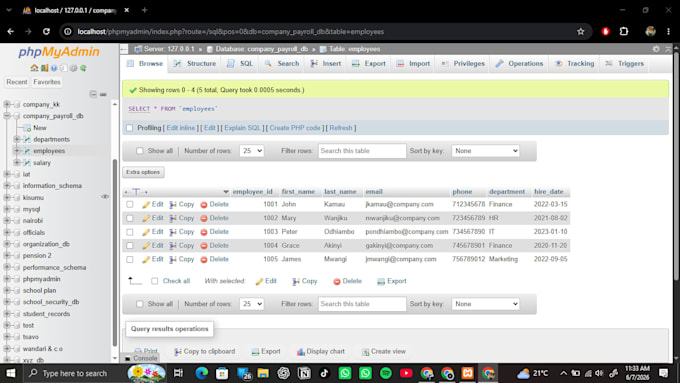Screen dimensions: 680x383
Task: Expand company_kk database node
Action: point(7,104)
